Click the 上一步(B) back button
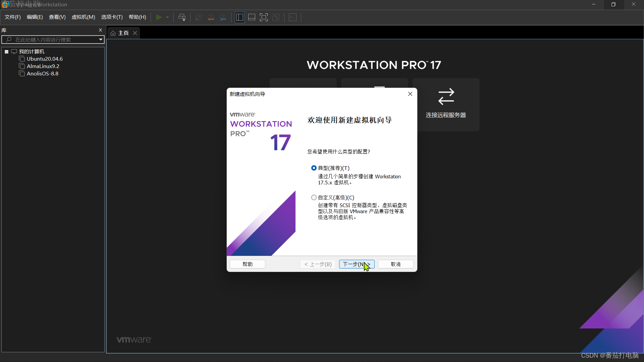The width and height of the screenshot is (644, 362). pyautogui.click(x=318, y=264)
